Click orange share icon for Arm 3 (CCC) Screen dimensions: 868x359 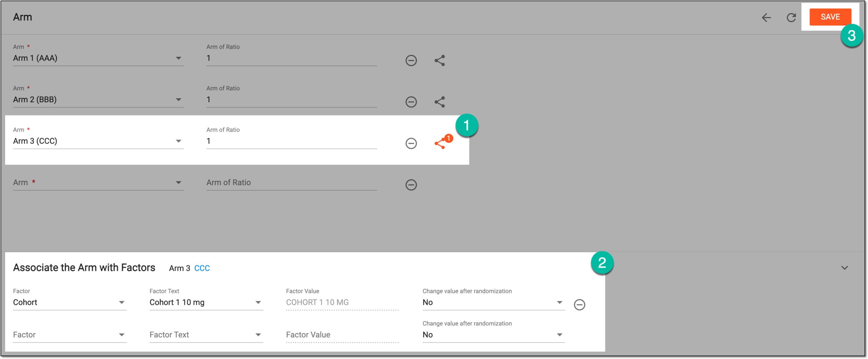pos(440,143)
